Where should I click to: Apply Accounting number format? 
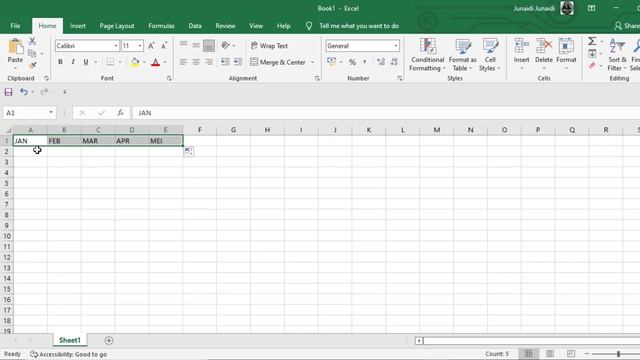pos(331,62)
